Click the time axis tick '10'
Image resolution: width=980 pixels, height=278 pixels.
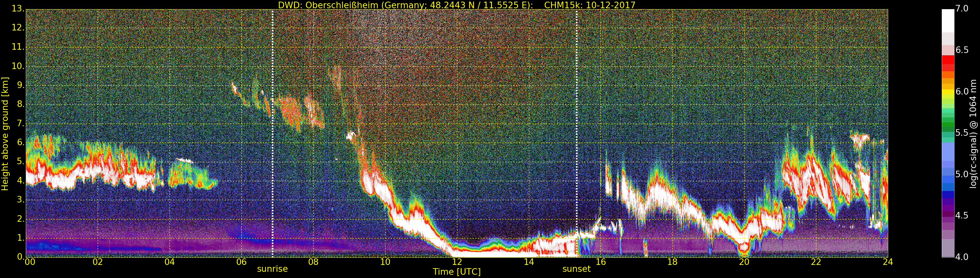point(385,262)
